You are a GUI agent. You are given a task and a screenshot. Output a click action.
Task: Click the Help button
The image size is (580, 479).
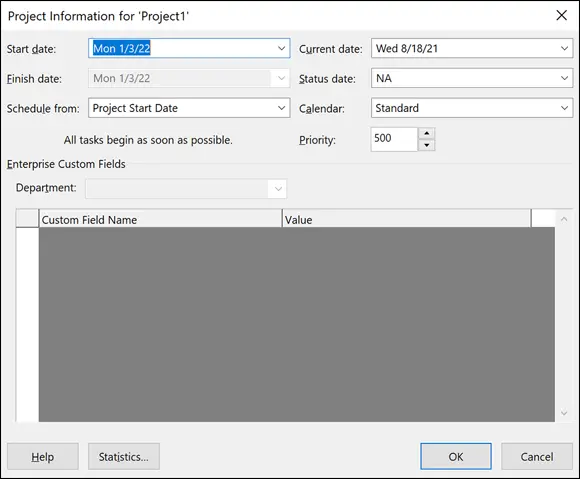pyautogui.click(x=43, y=456)
